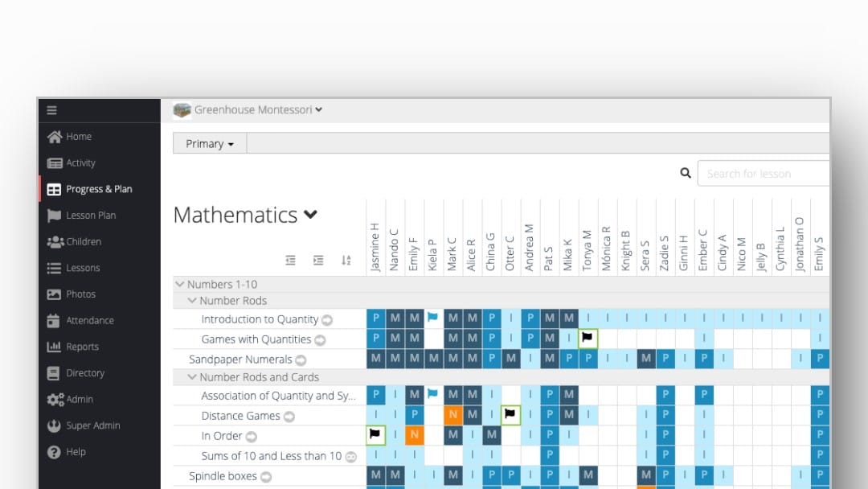Collapse the Number Rods and Cards group

[x=192, y=377]
